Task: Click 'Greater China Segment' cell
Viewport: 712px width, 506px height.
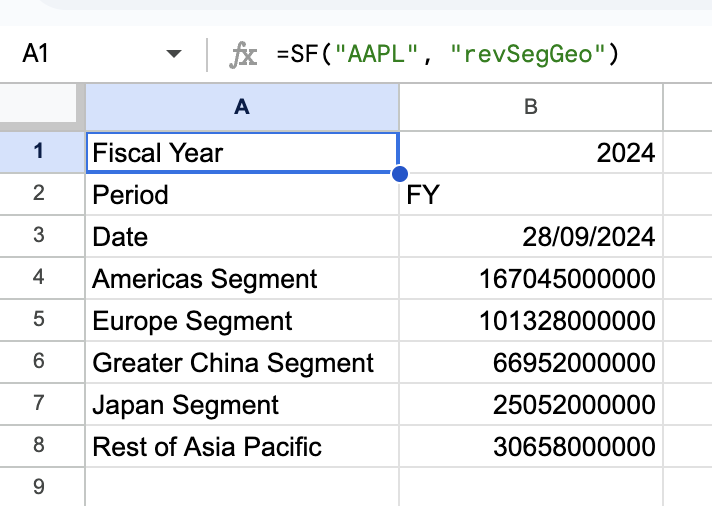Action: (x=242, y=362)
